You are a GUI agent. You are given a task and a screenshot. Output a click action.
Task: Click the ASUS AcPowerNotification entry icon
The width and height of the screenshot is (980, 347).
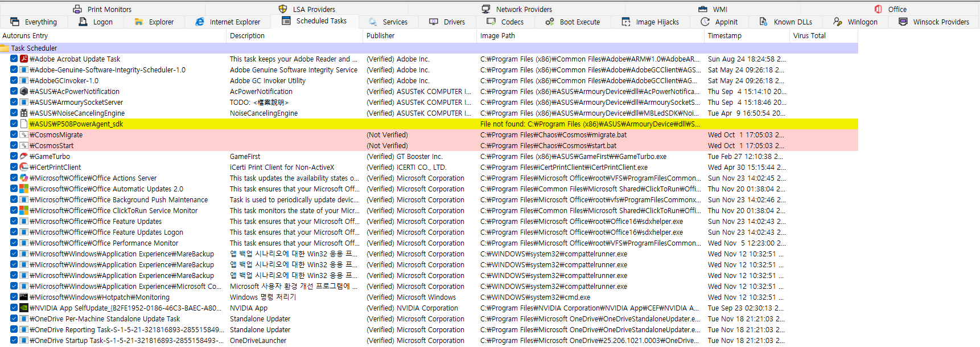coord(24,91)
